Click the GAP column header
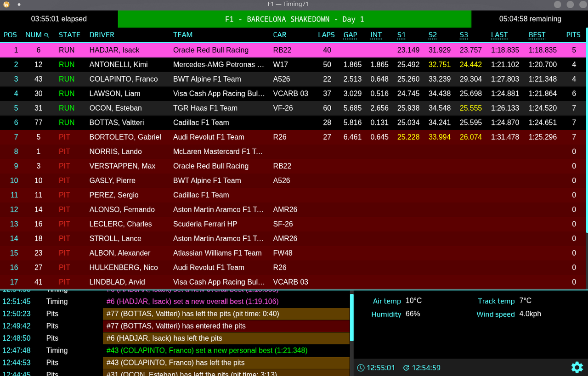 (x=351, y=35)
